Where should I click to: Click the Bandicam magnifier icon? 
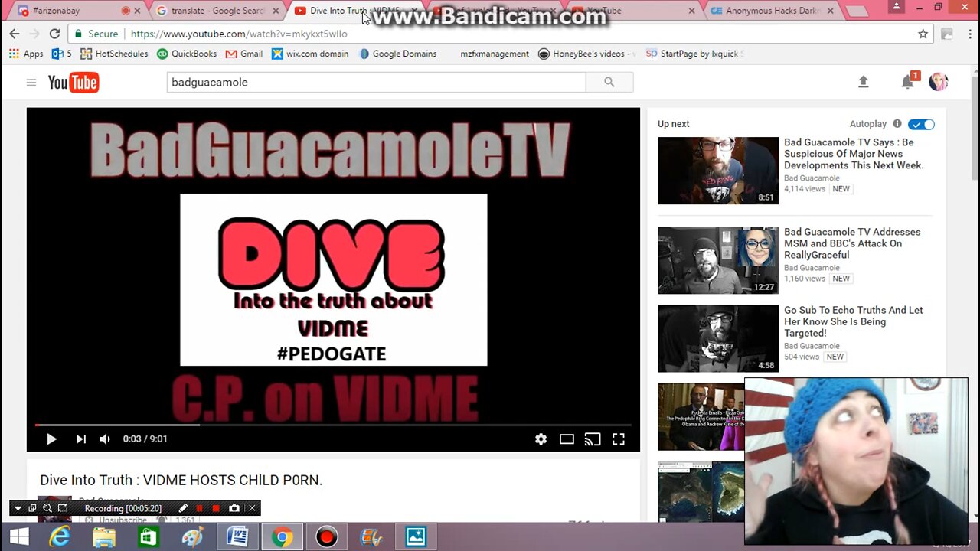(47, 508)
